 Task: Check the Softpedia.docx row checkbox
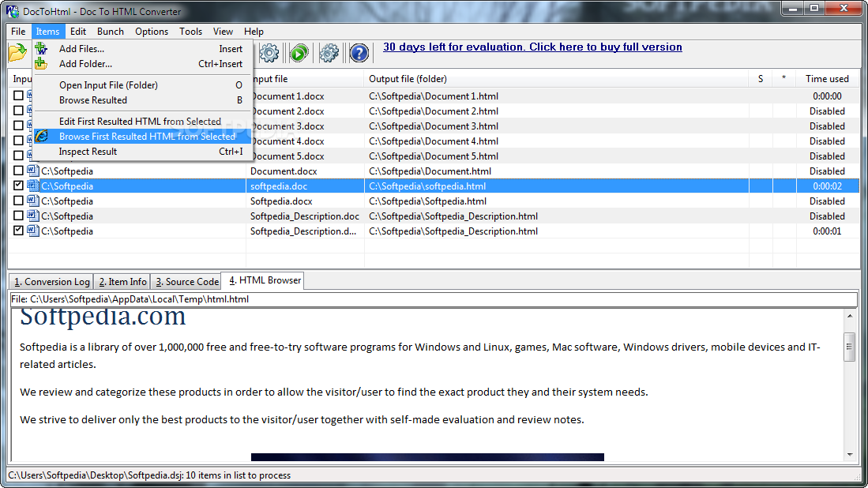tap(18, 201)
